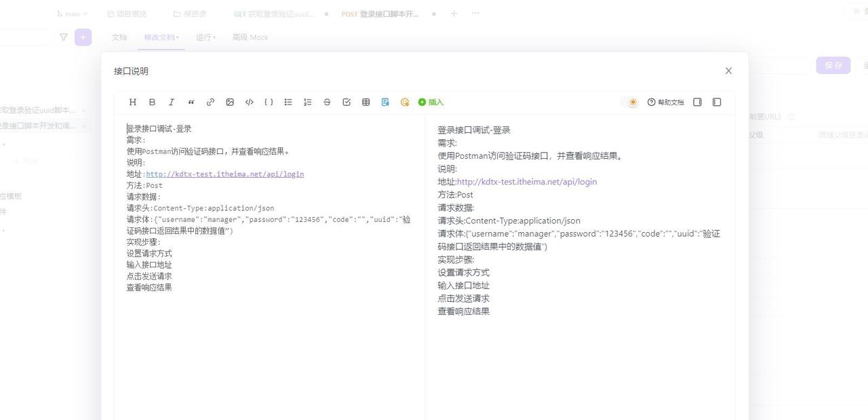Insert a blockquote
The height and width of the screenshot is (420, 868).
[191, 102]
